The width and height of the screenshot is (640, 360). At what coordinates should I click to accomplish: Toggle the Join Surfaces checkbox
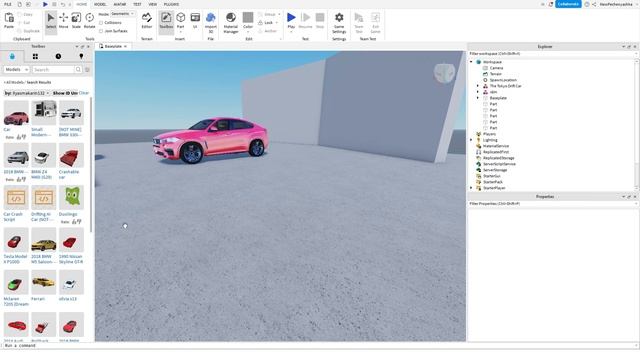coord(101,31)
